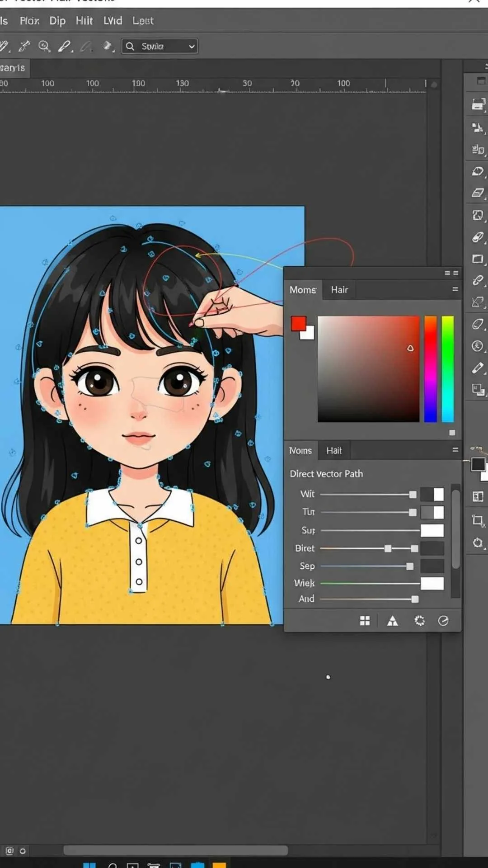Select the circular stamp tool

click(478, 346)
